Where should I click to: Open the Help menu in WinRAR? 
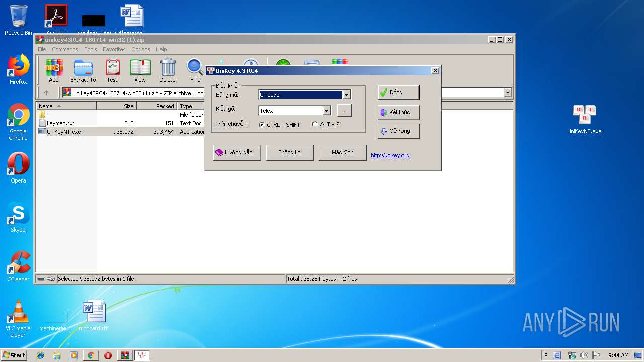161,49
